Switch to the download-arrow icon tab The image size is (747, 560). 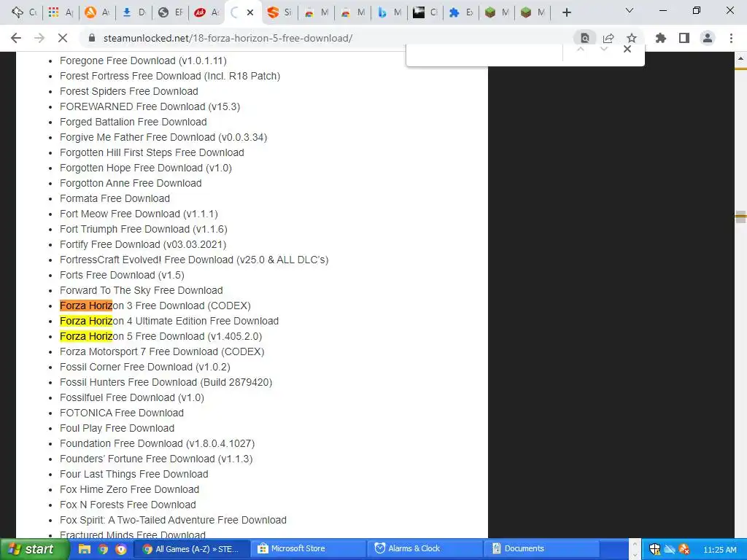(133, 12)
